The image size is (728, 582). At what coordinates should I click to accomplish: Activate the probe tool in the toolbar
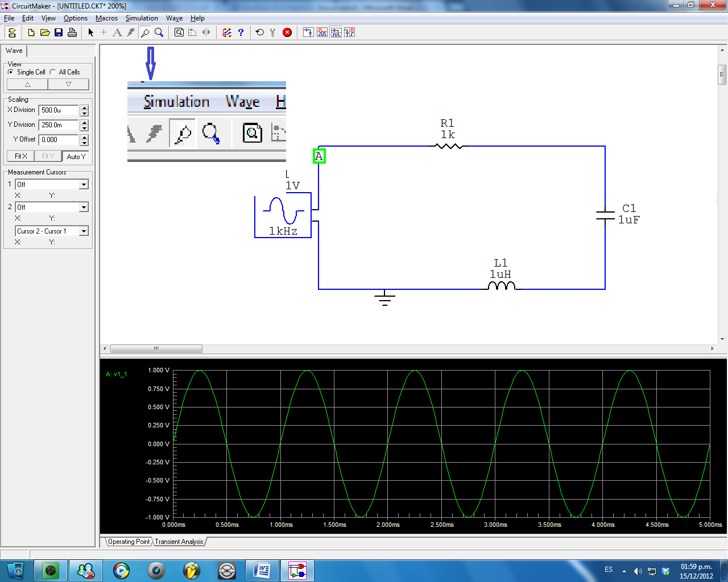[x=146, y=32]
